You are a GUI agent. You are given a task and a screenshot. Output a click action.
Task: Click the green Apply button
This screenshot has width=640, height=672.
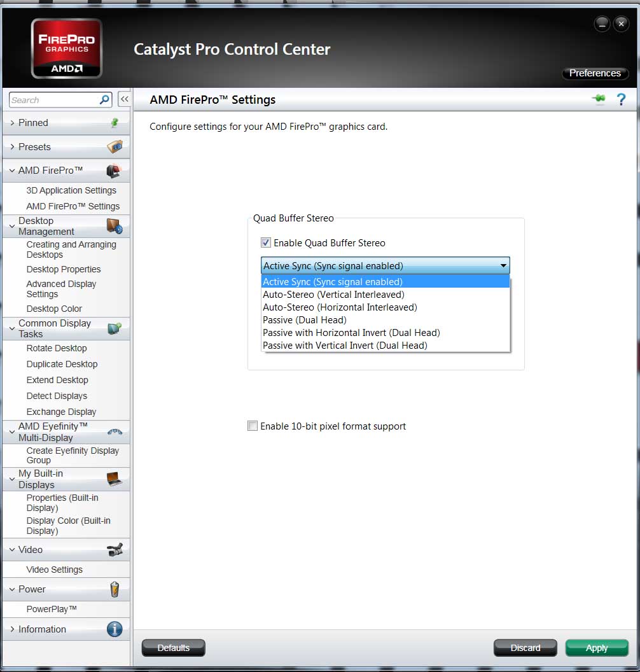tap(597, 648)
